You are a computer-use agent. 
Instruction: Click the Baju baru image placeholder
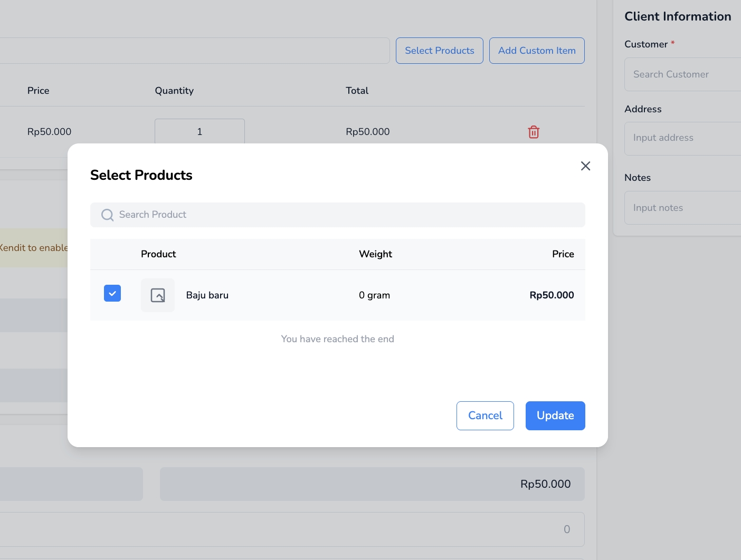[157, 295]
